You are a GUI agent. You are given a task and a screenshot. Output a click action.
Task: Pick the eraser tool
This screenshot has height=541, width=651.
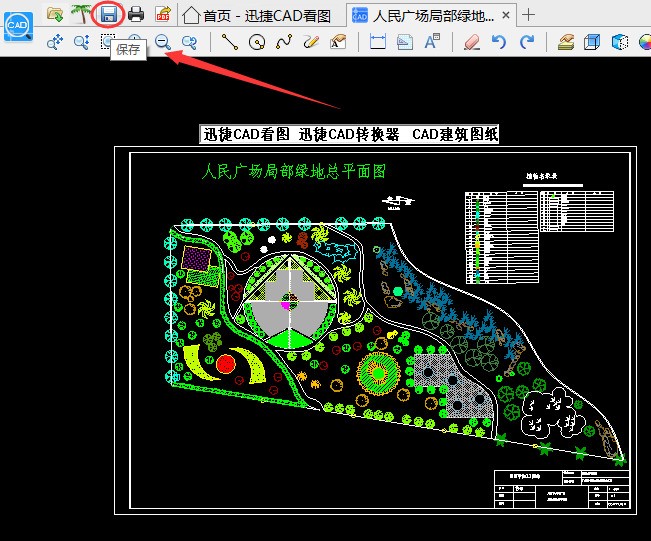[x=471, y=42]
